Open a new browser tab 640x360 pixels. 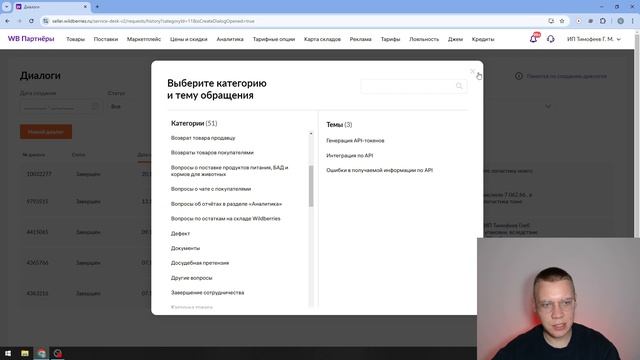97,7
